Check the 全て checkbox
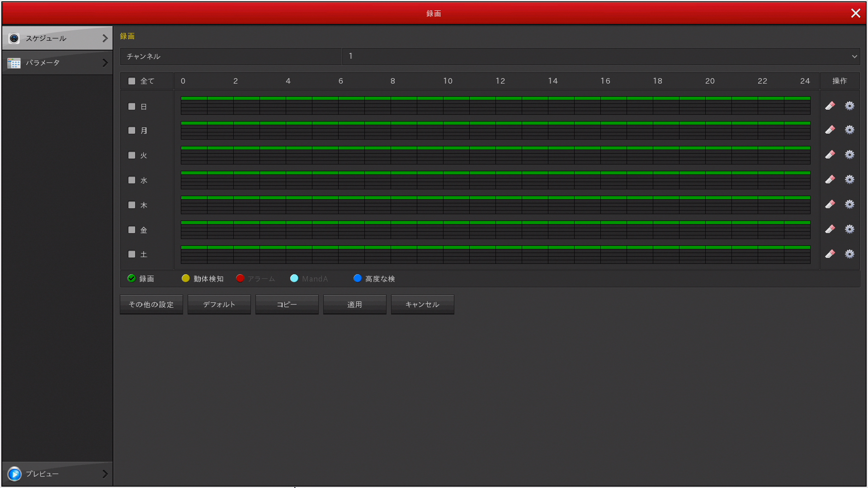 [x=132, y=81]
